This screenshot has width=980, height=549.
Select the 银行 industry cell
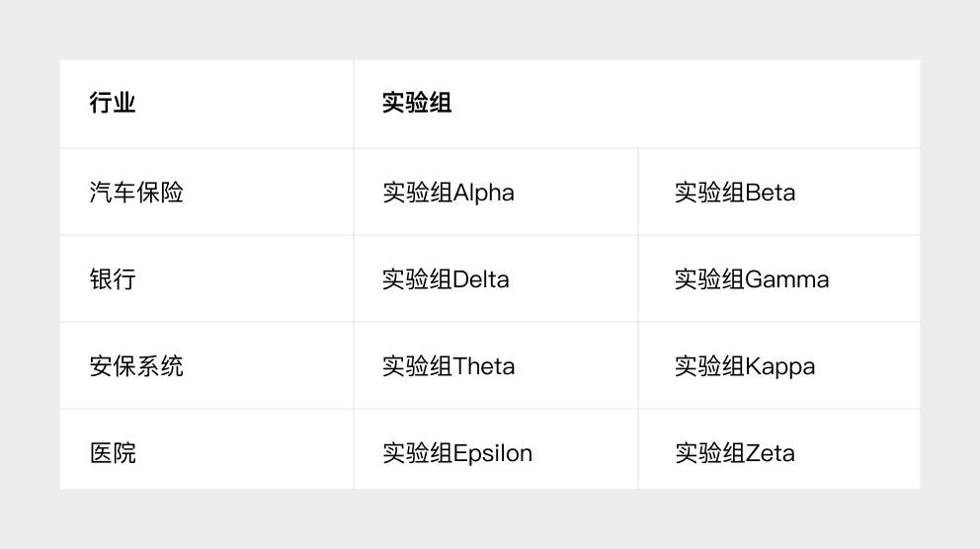pos(206,278)
